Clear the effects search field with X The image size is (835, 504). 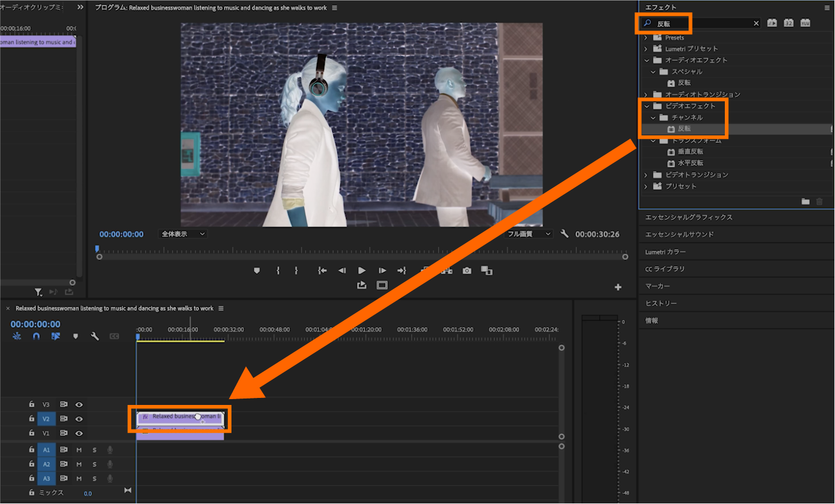756,23
